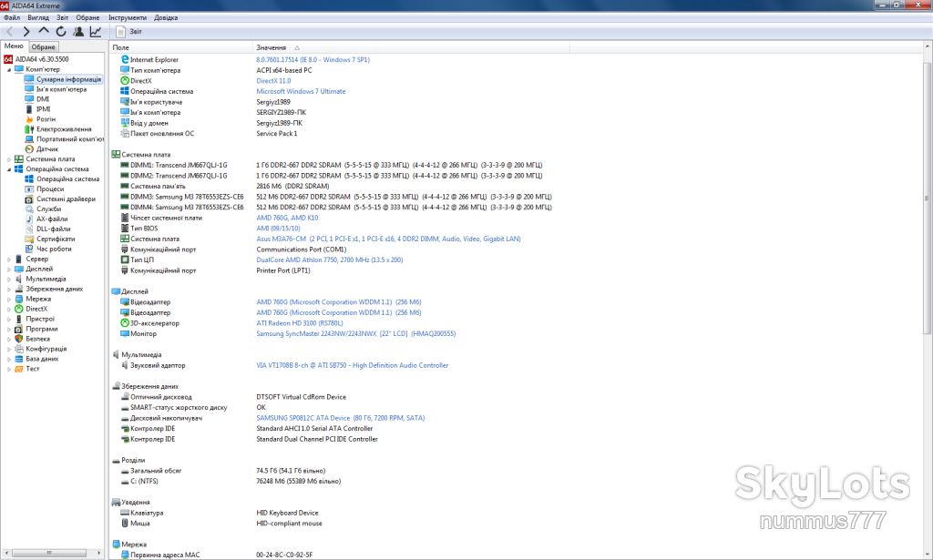This screenshot has width=933, height=560.
Task: Open Служби services tree item
Action: [49, 209]
